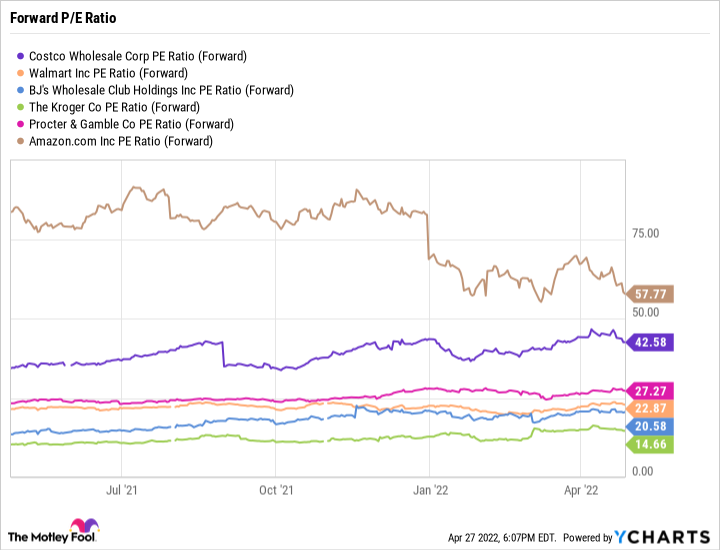720x550 pixels.
Task: Click the Procter & Gamble 27.27 value tag
Action: tap(650, 390)
